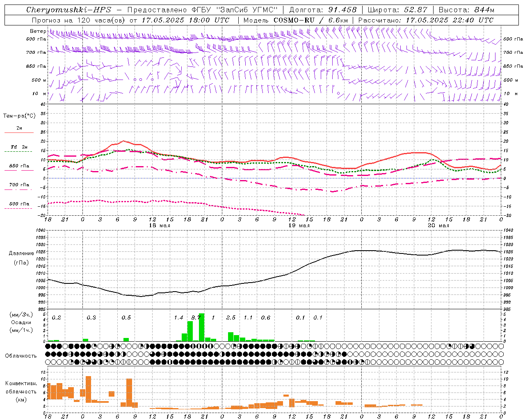Screen dimensions: 525x420
Task: Click the 0.2 precipitation total
Action: point(57,318)
